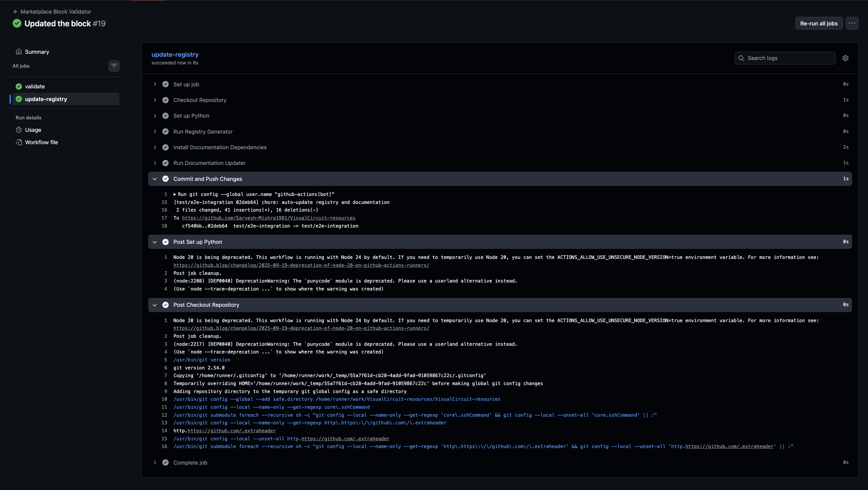
Task: Expand the Run git config command disclosure triangle
Action: point(175,194)
